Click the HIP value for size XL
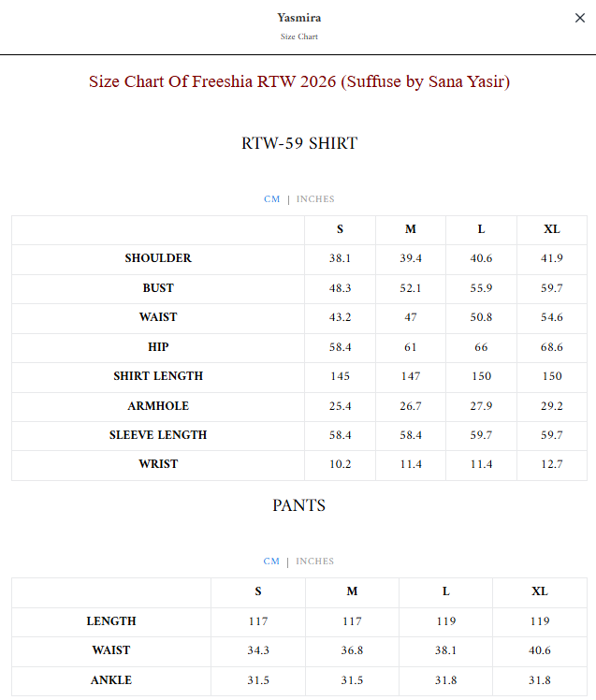Image resolution: width=596 pixels, height=700 pixels. click(552, 347)
